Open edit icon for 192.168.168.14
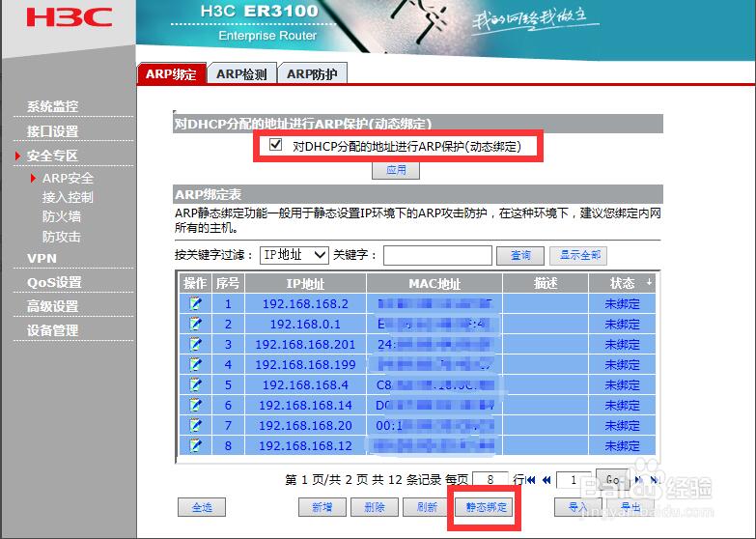The height and width of the screenshot is (539, 756). (195, 405)
